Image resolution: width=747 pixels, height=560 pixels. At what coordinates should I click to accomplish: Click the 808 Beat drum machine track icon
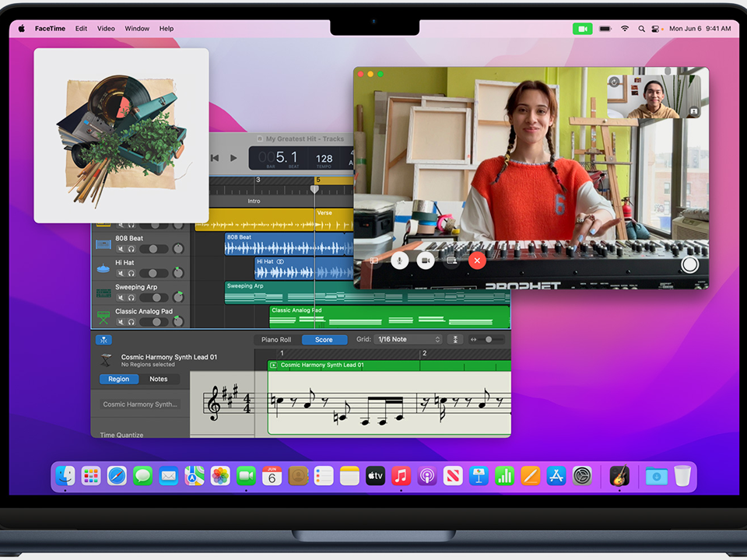(103, 245)
